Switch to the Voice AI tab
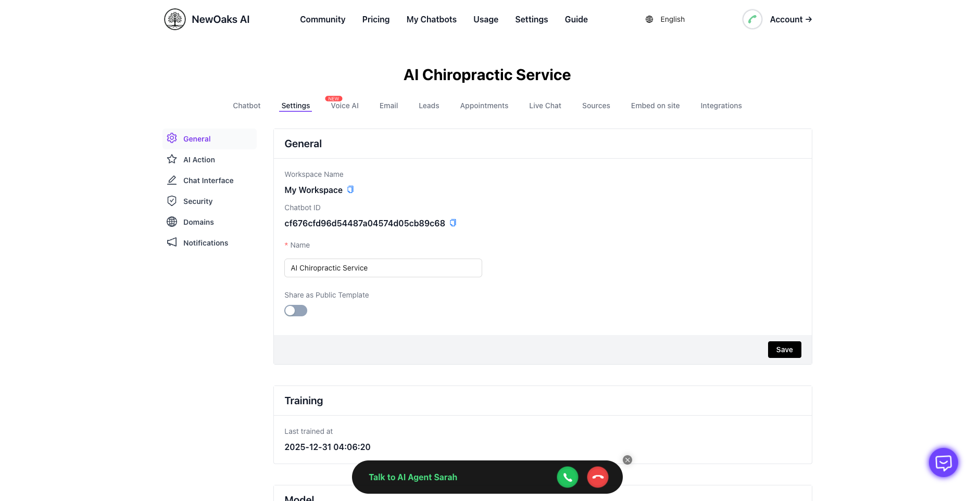Viewport: 980px width, 501px height. point(344,106)
